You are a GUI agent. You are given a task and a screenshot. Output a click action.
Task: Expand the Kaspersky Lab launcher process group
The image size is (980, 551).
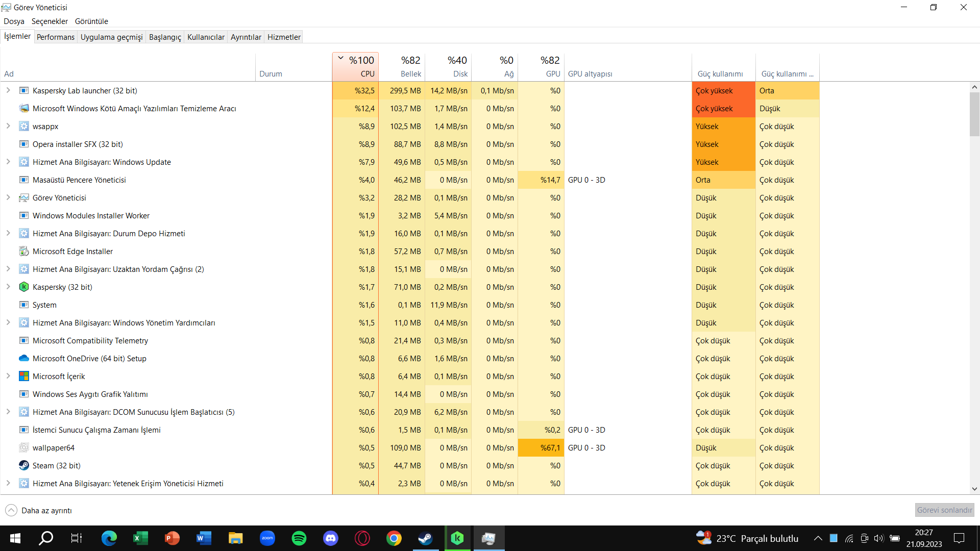point(8,90)
